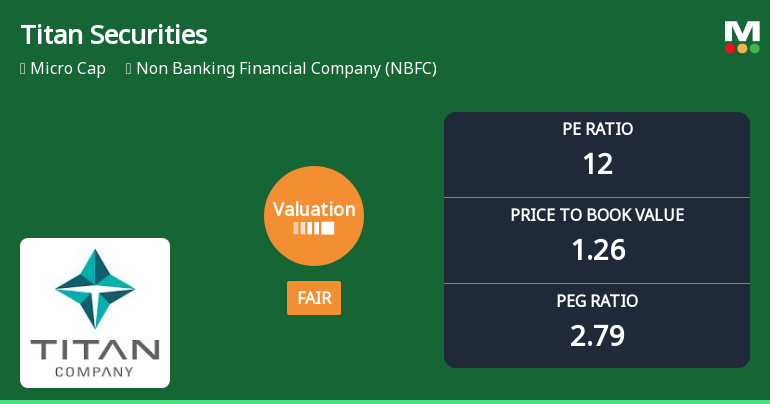Open the Titan Securities title
770x404 pixels.
tap(114, 35)
